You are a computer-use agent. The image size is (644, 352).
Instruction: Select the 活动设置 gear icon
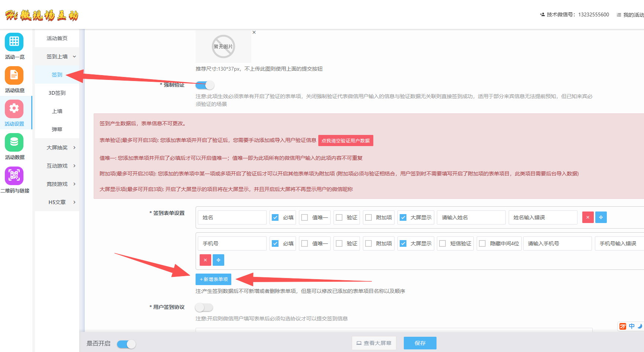click(x=14, y=109)
